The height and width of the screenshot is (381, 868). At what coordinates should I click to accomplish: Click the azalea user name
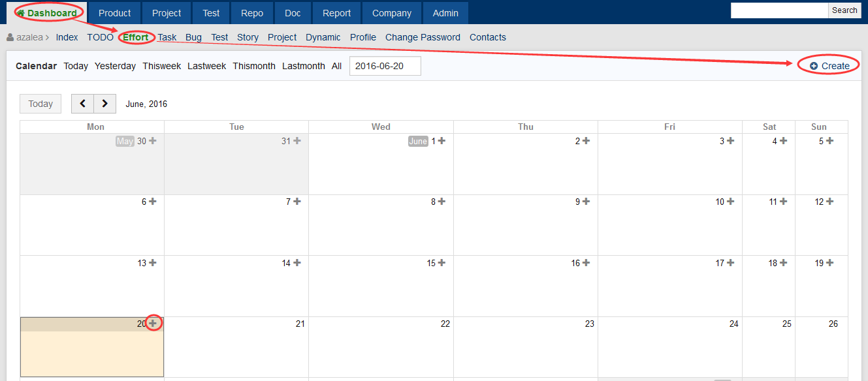(x=29, y=37)
